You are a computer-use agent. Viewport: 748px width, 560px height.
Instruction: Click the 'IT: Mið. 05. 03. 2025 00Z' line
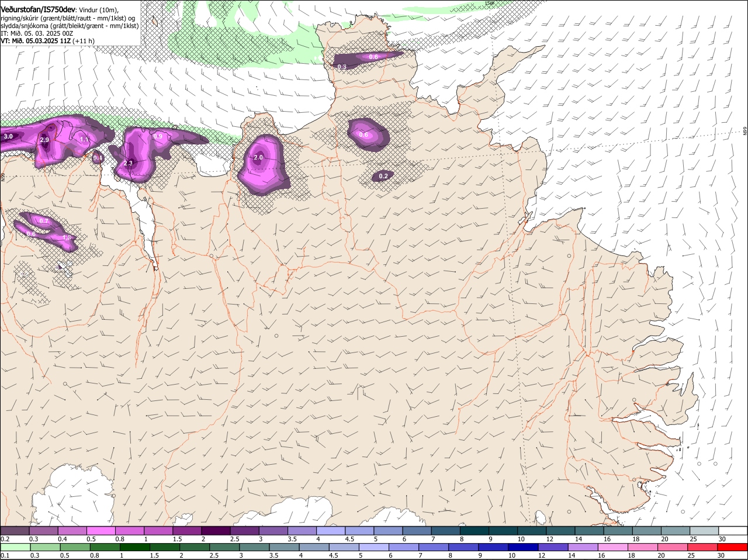pyautogui.click(x=37, y=33)
